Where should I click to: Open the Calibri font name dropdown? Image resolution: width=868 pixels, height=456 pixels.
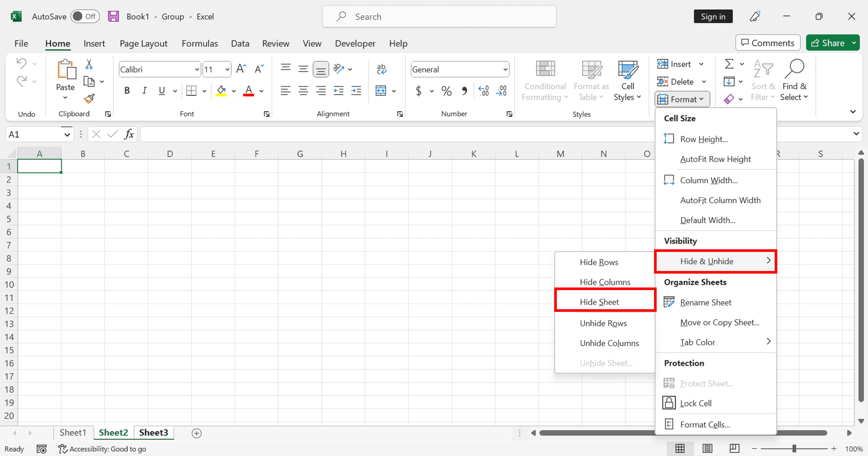click(x=197, y=69)
